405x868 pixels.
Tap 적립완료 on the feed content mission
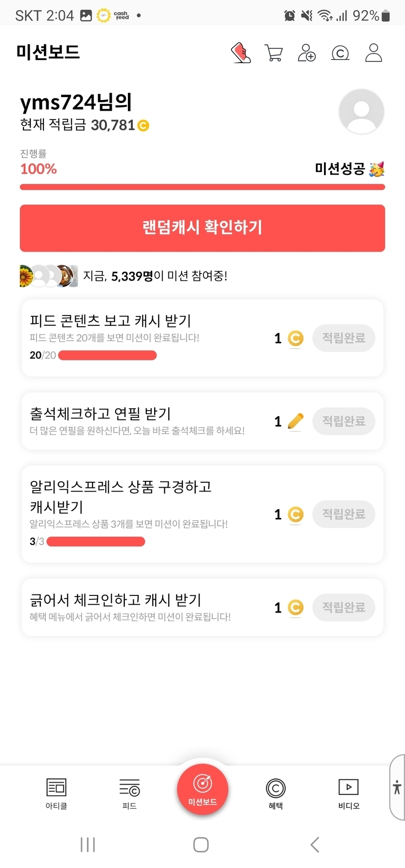coord(344,338)
